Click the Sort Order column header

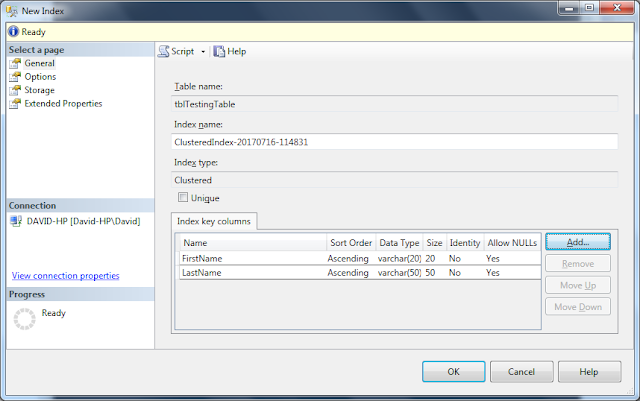pyautogui.click(x=351, y=243)
